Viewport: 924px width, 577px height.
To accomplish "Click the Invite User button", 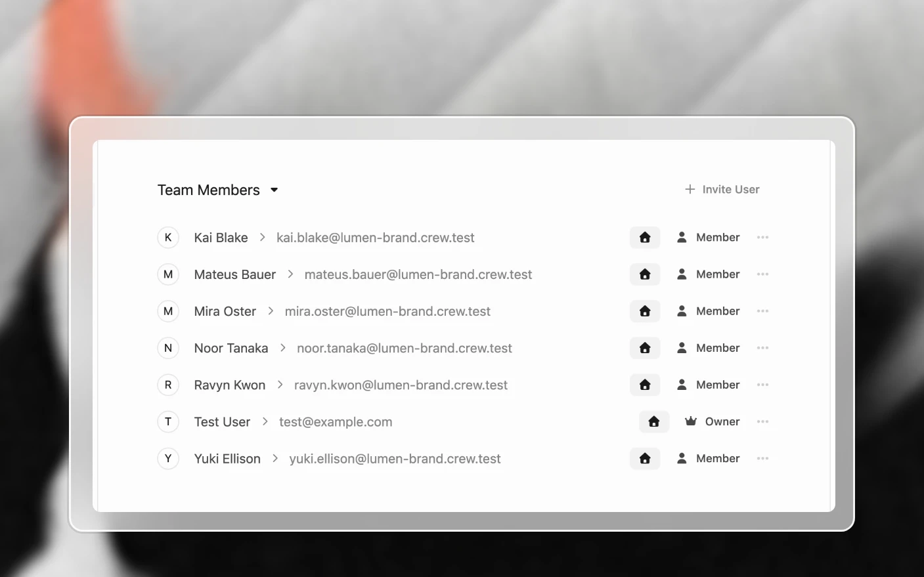I will (722, 190).
